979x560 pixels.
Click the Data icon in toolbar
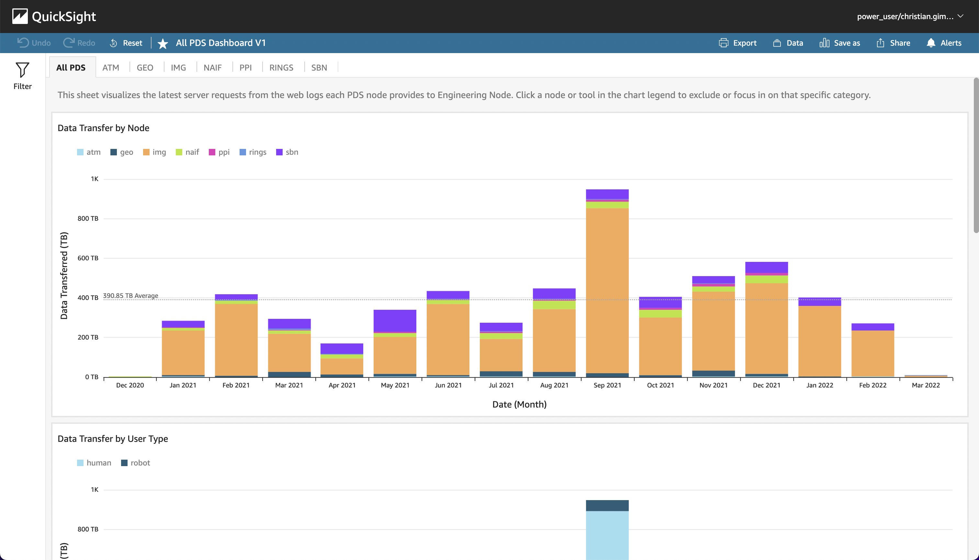point(777,43)
